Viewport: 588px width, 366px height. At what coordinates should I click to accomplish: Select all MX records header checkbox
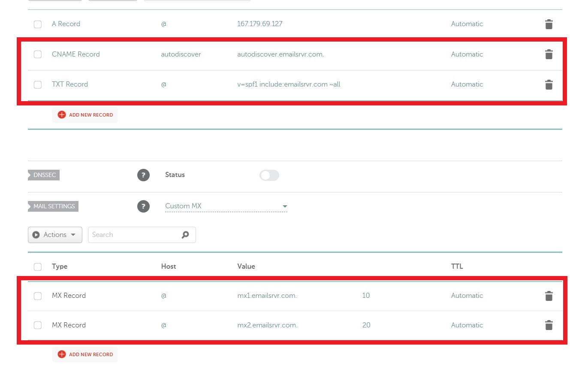(x=38, y=267)
